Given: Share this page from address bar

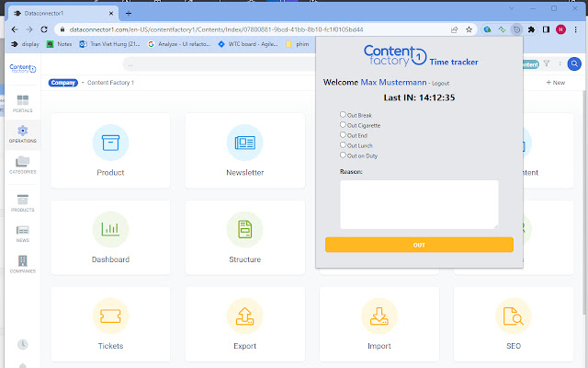Looking at the screenshot, I should pos(454,29).
